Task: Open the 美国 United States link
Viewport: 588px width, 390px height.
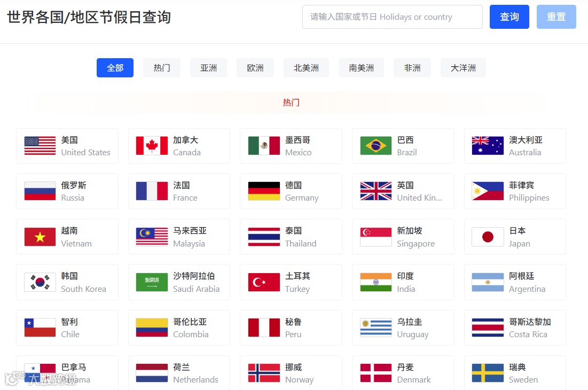Action: point(67,146)
